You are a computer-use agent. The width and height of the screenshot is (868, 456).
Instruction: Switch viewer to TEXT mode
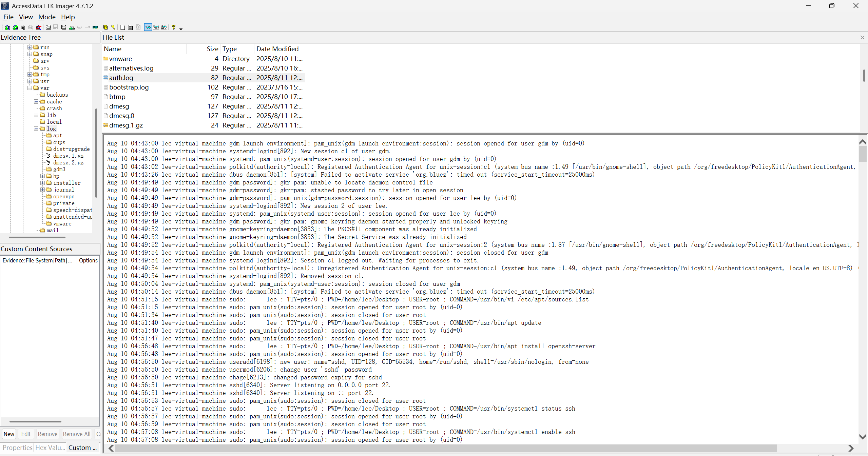point(156,27)
